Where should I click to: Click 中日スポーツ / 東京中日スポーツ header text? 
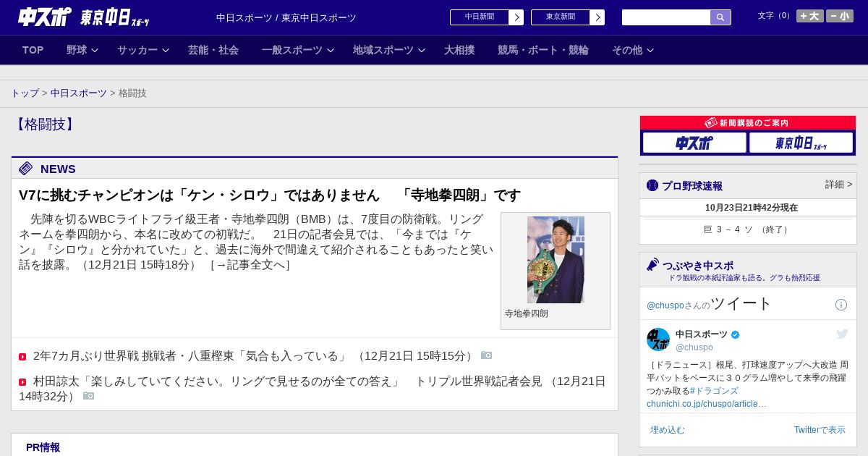[286, 18]
